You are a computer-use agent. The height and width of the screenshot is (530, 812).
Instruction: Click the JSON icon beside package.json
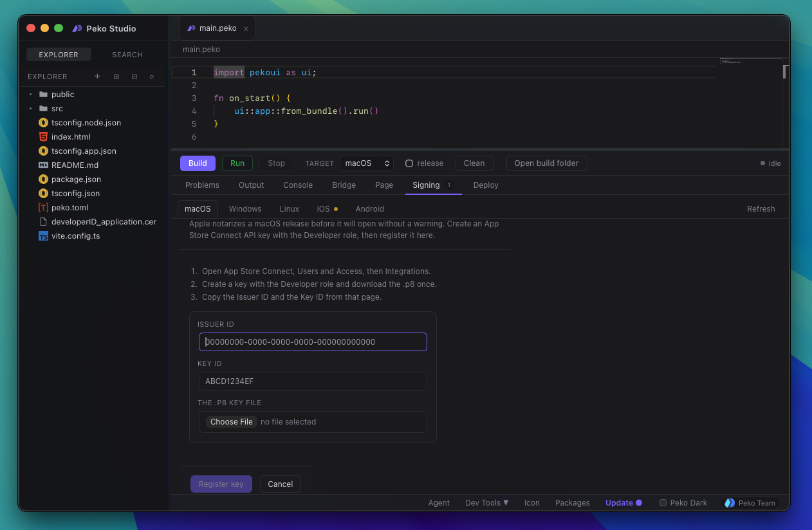click(43, 179)
